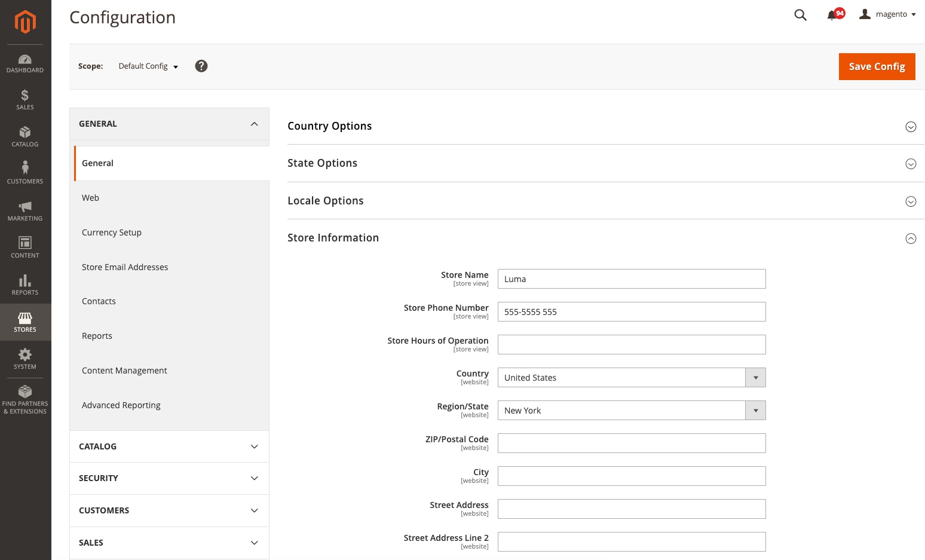Viewport: 925px width, 560px height.
Task: Open the Sales sidebar menu
Action: (25, 100)
